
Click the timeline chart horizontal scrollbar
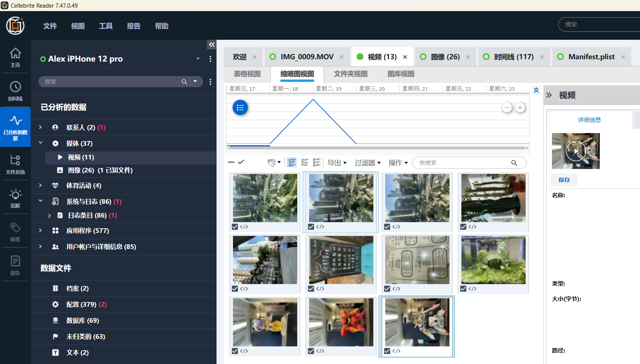[378, 148]
